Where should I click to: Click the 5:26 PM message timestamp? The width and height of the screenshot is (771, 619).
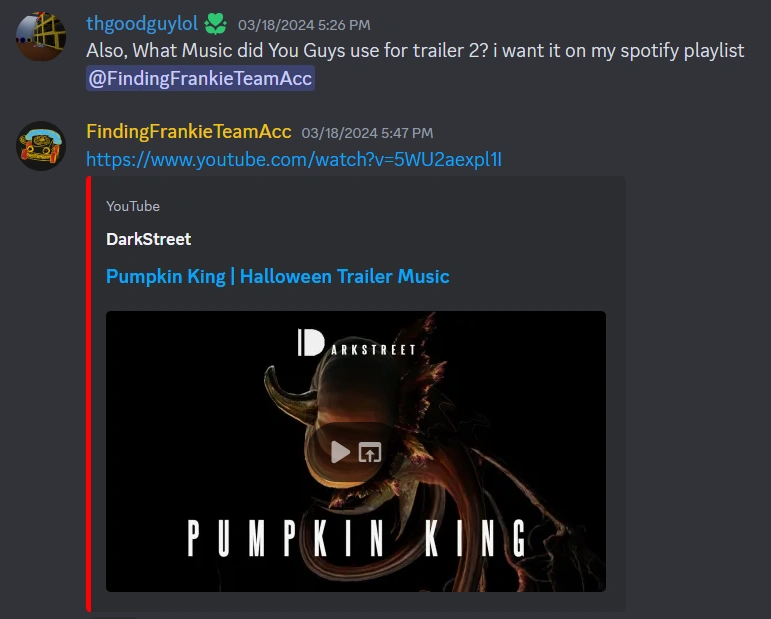(304, 25)
